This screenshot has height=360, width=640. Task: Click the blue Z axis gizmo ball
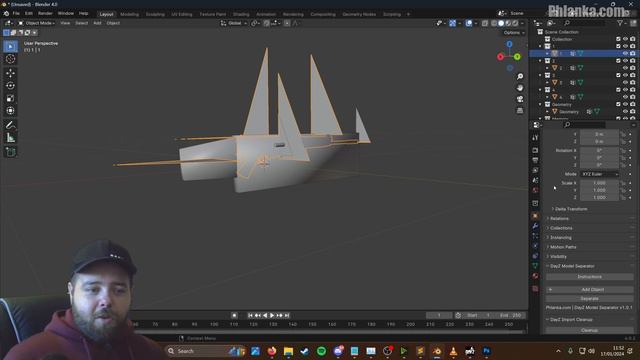pyautogui.click(x=509, y=44)
